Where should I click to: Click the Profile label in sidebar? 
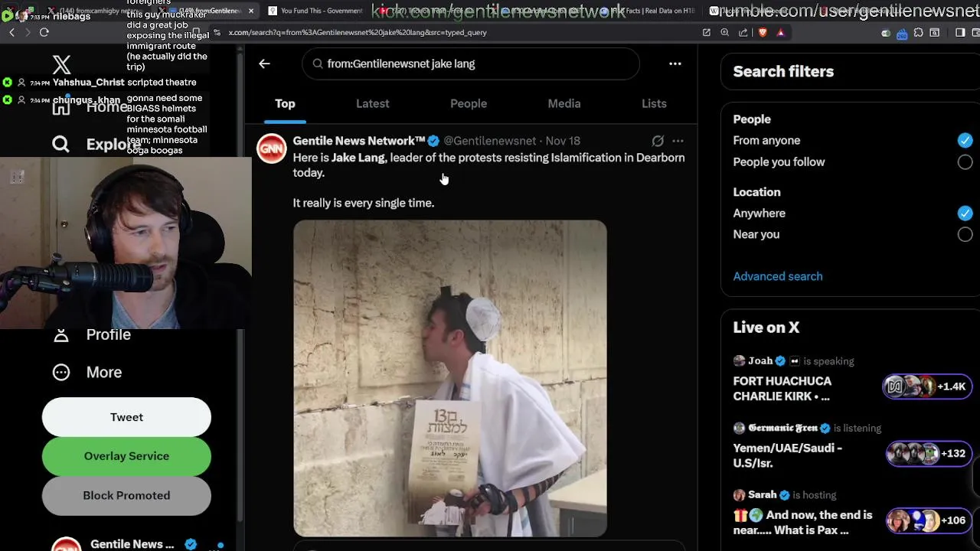[108, 334]
